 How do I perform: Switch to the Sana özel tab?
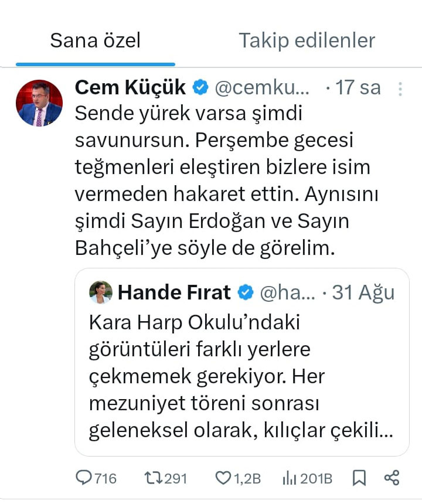click(95, 40)
